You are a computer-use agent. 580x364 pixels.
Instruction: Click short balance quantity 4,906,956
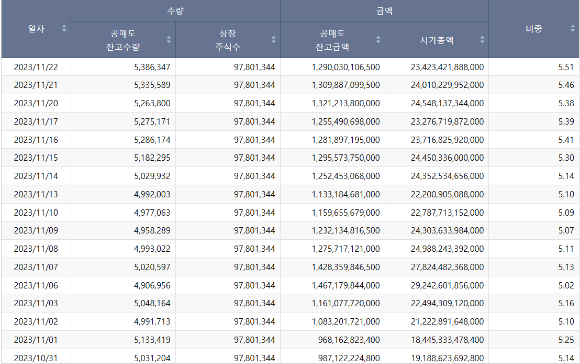[x=152, y=285]
